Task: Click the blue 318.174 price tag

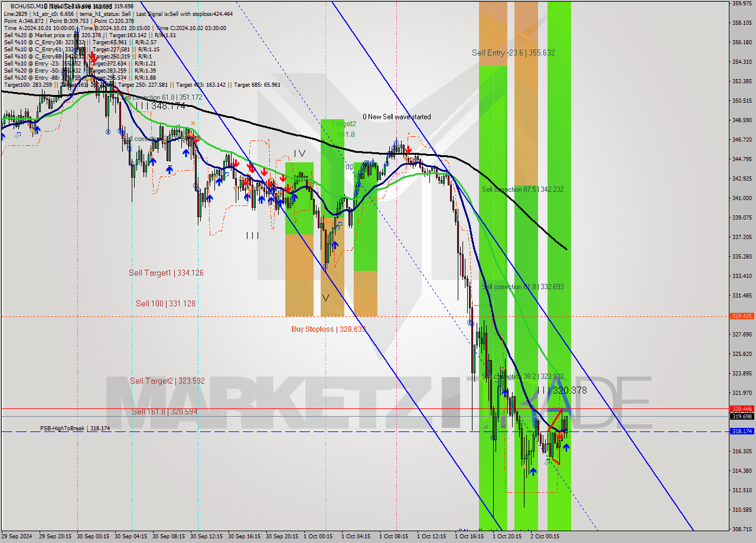Action: click(742, 431)
